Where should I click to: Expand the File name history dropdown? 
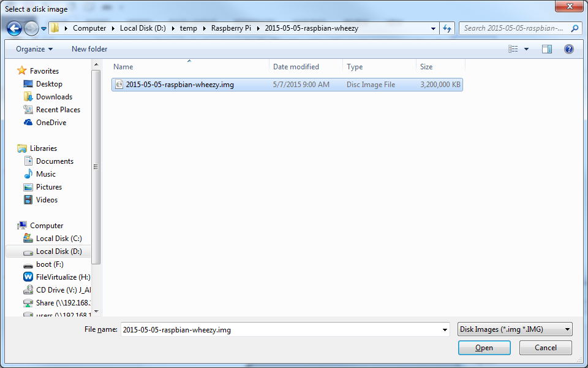click(445, 330)
